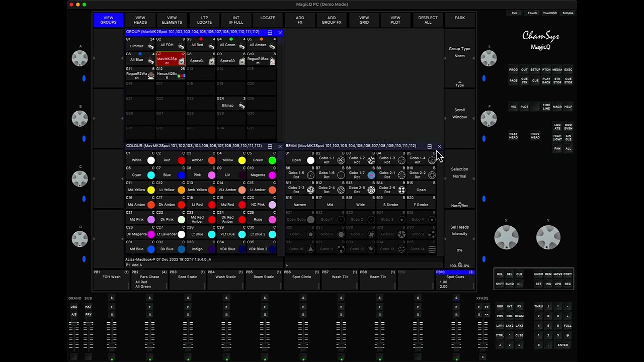Image resolution: width=644 pixels, height=362 pixels.
Task: Choose the Simple layout mode
Action: [568, 13]
